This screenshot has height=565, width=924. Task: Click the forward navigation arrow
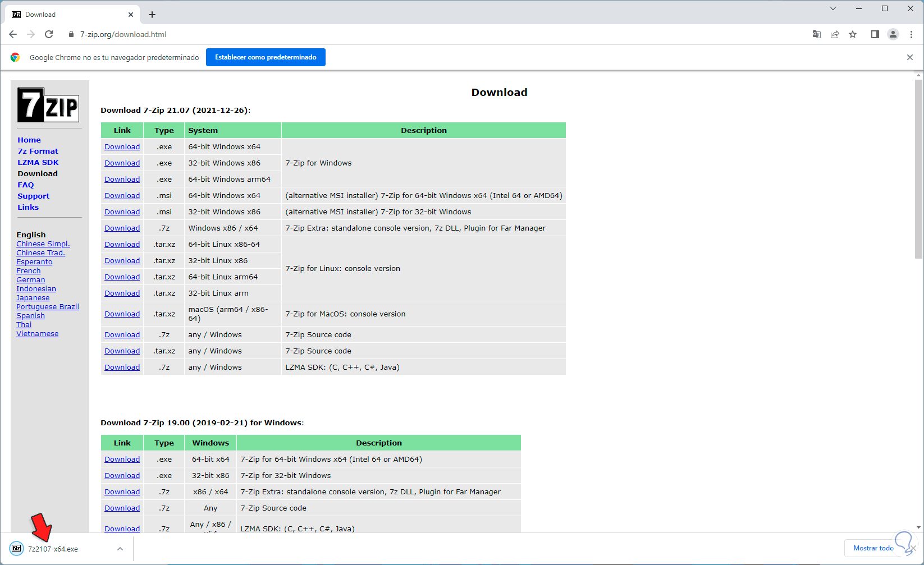tap(31, 34)
